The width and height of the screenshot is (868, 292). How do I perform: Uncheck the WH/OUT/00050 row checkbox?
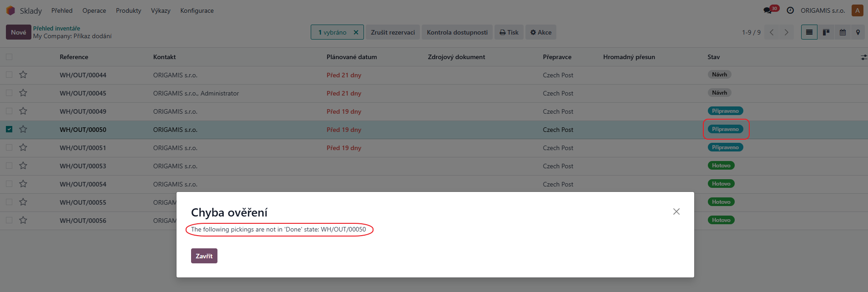9,129
